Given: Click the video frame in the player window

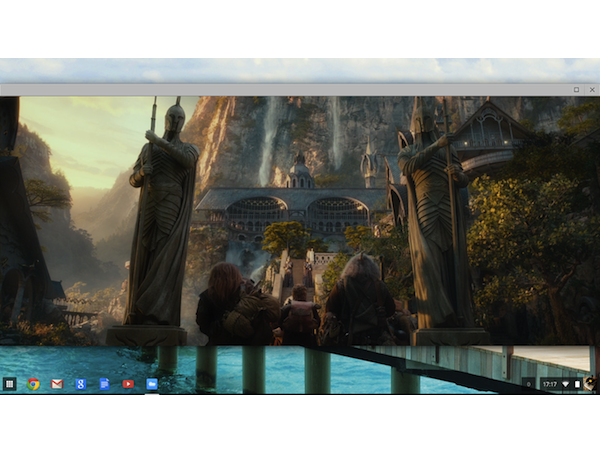Looking at the screenshot, I should click(300, 221).
